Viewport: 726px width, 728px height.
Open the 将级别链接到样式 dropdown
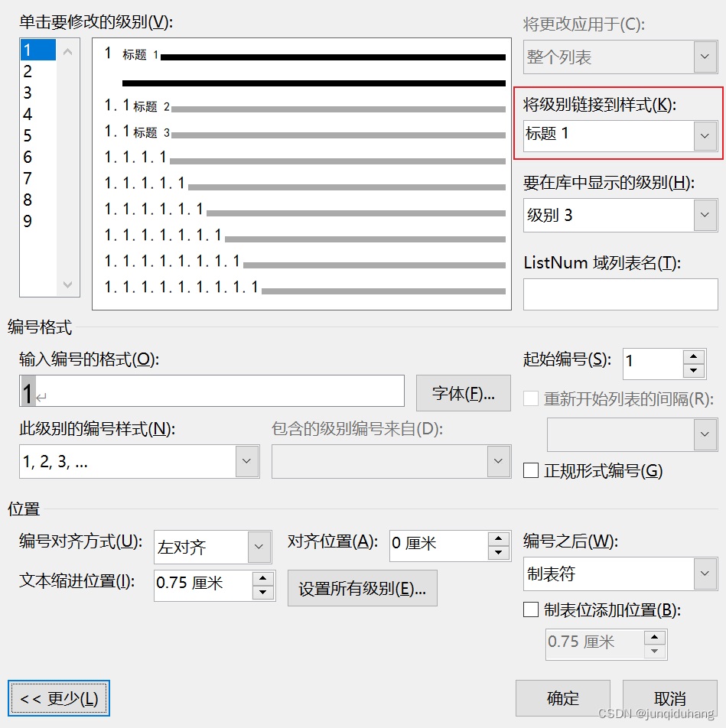coord(704,136)
